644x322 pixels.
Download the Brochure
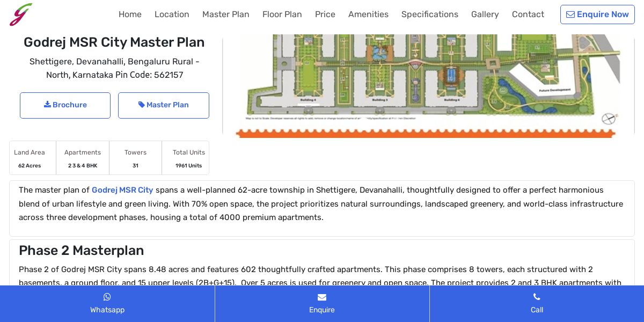[x=65, y=105]
